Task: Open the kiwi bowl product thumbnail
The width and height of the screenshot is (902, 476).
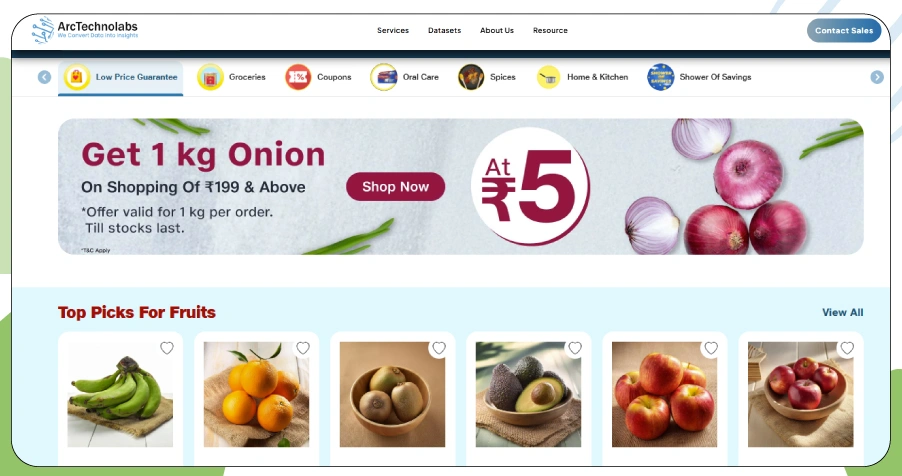Action: (392, 394)
